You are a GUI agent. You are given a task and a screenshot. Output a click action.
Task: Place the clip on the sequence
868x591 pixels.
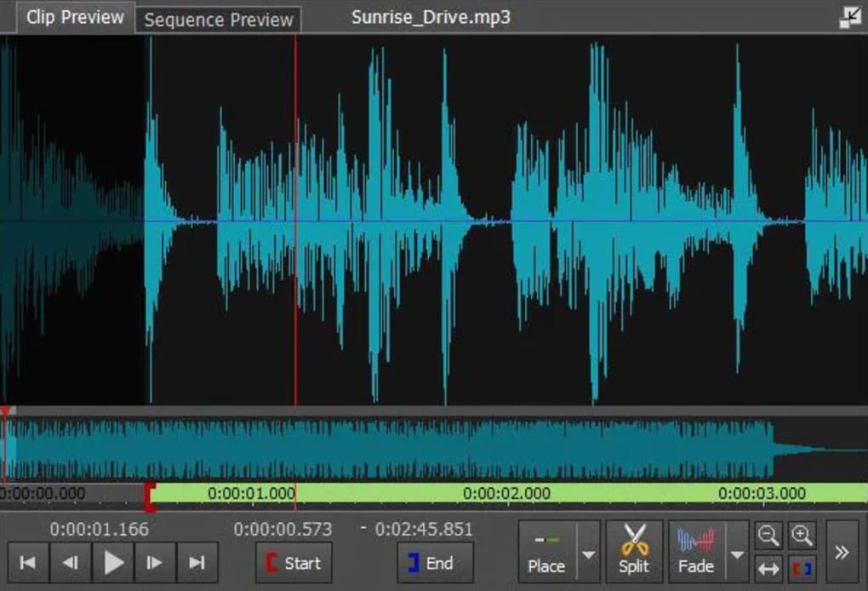pos(546,552)
